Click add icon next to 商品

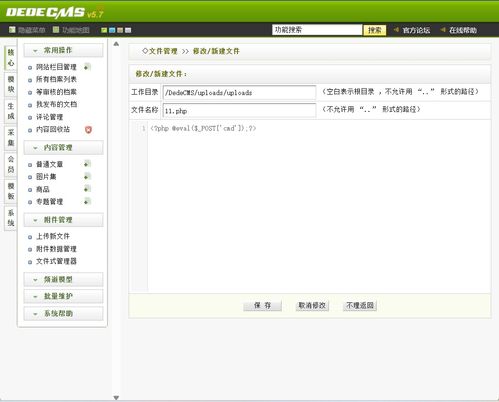(x=87, y=189)
